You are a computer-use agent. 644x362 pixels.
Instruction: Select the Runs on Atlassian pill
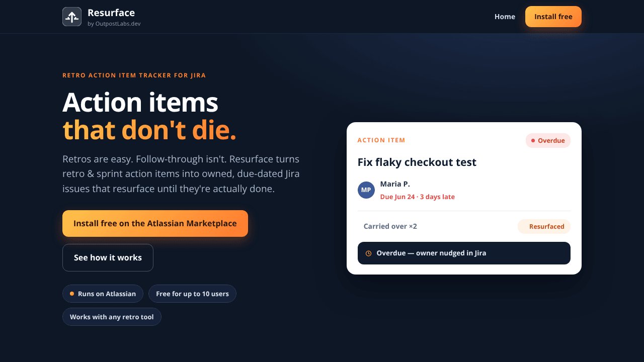pos(103,294)
